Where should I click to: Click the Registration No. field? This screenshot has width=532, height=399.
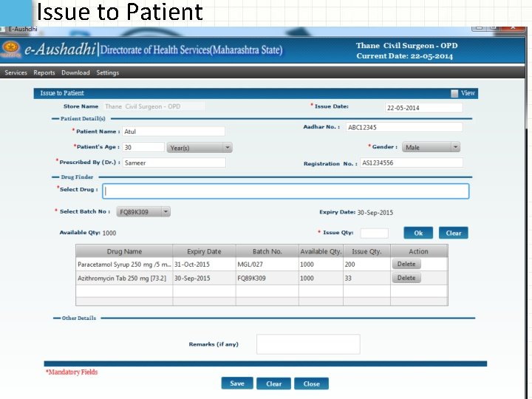point(412,163)
